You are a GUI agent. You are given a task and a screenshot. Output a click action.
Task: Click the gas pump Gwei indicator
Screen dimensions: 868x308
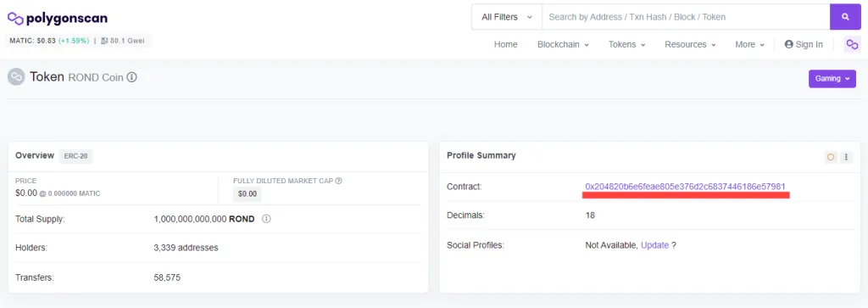(x=122, y=41)
